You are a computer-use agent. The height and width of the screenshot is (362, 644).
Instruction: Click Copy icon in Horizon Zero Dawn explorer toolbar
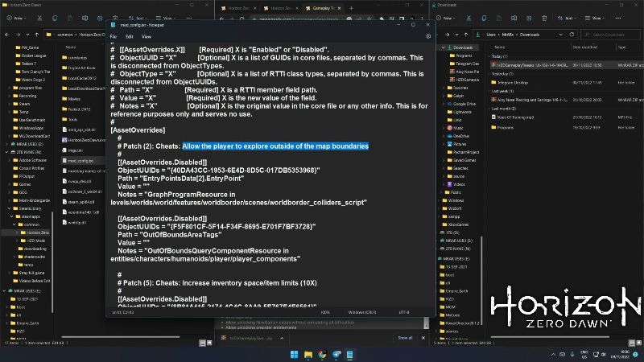(55, 18)
